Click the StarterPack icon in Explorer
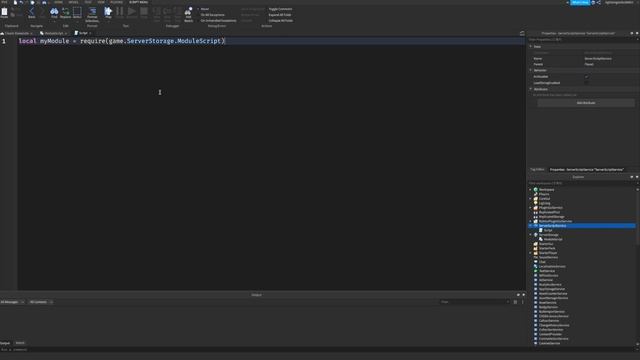Image resolution: width=640 pixels, height=360 pixels. 536,248
